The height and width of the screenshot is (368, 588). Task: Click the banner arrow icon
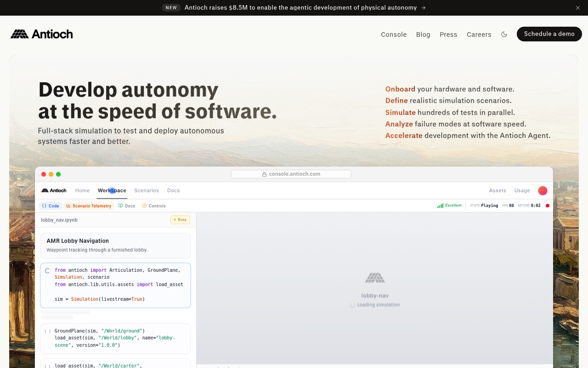pyautogui.click(x=424, y=8)
